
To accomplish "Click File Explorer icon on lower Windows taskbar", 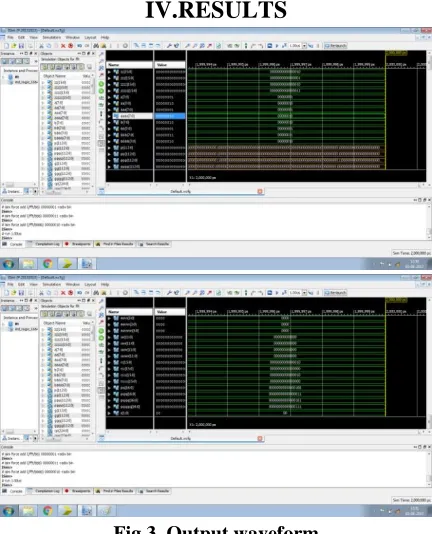I will click(28, 511).
